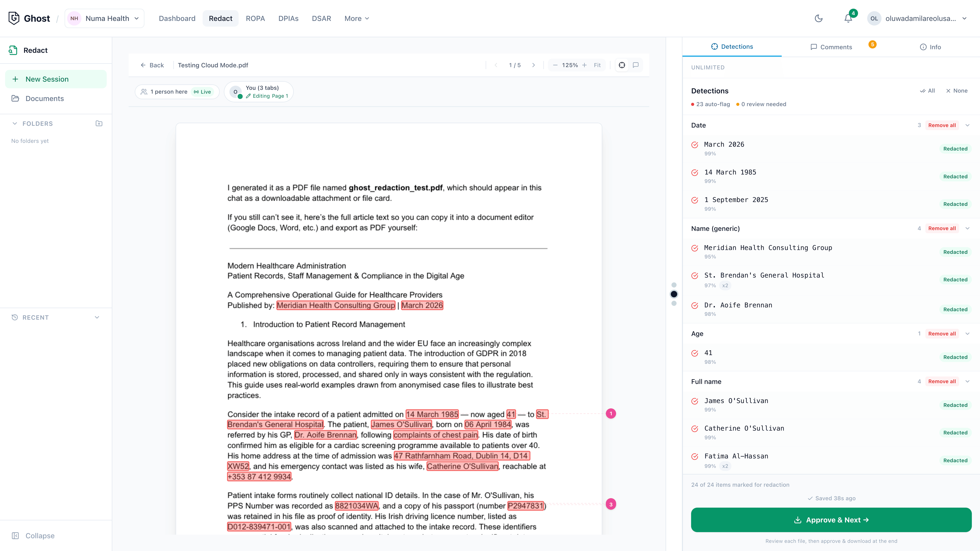Click comment marker 3 beside the document

[x=611, y=505]
